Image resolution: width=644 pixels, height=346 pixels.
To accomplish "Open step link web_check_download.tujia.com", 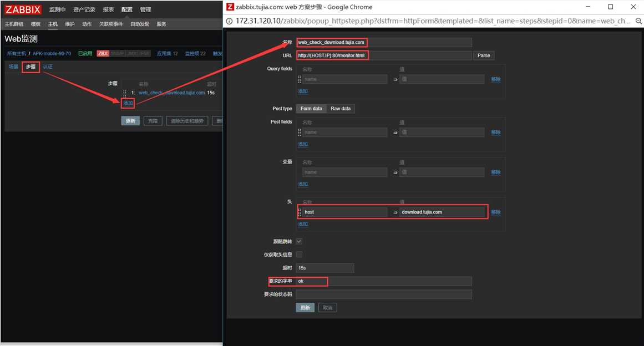I will pos(172,93).
